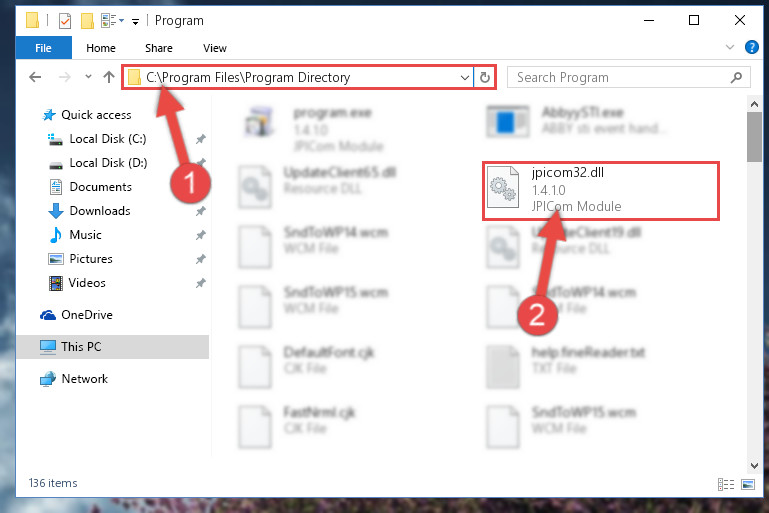Viewport: 769px width, 513px height.
Task: Click the vertical scrollbar down arrow
Action: tap(754, 465)
